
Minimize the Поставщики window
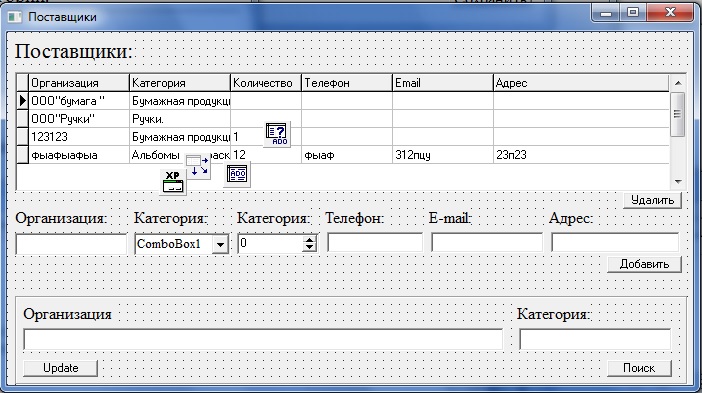coord(606,13)
